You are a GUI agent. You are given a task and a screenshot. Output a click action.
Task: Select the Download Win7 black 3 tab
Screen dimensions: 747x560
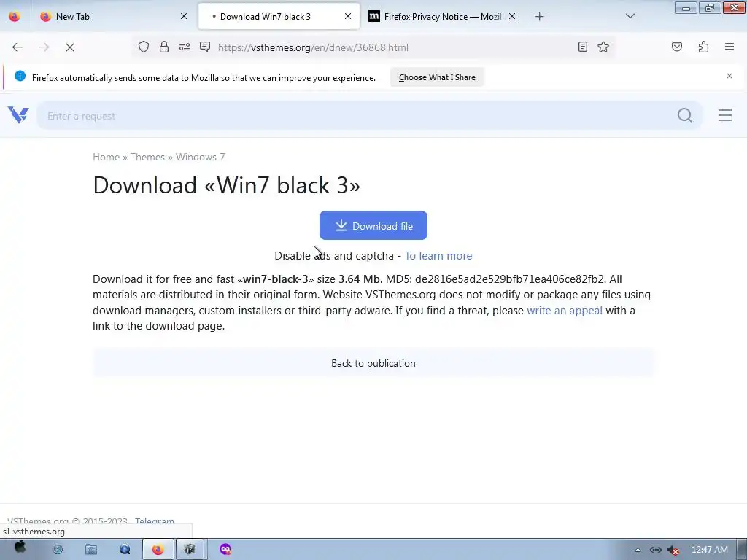click(279, 16)
